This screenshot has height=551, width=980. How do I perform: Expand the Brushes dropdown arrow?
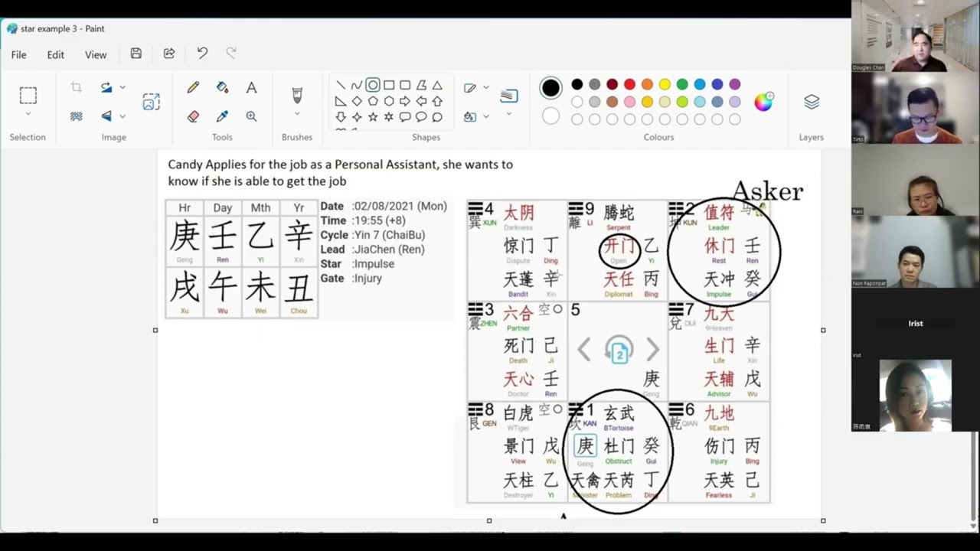click(x=297, y=115)
